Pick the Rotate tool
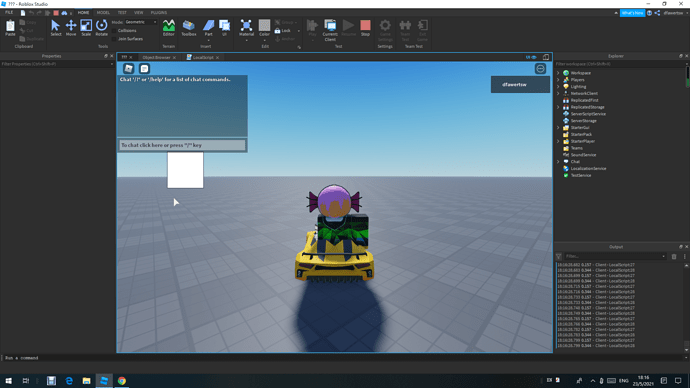 [x=101, y=28]
